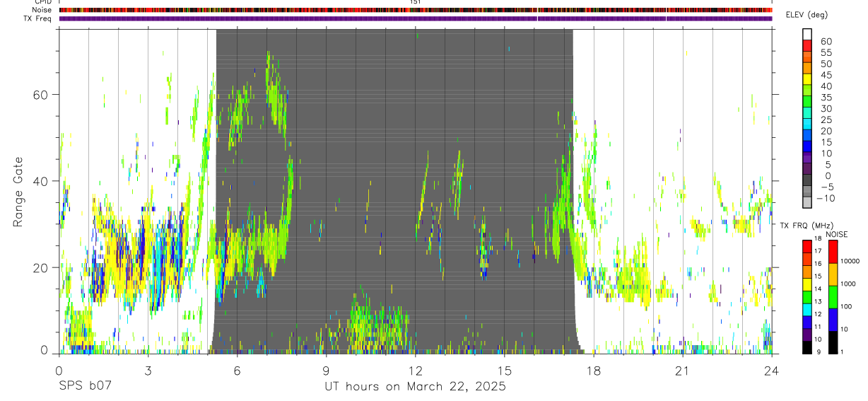Click the '10000' NOISE scale value

pos(849,261)
